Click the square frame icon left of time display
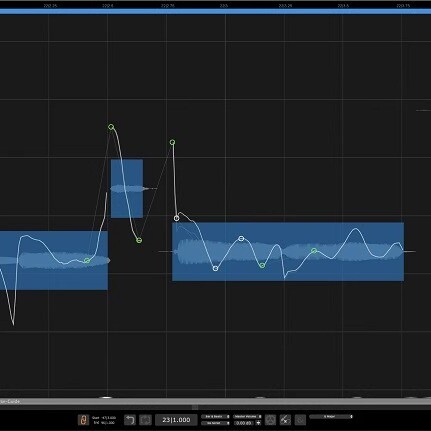 tap(146, 420)
